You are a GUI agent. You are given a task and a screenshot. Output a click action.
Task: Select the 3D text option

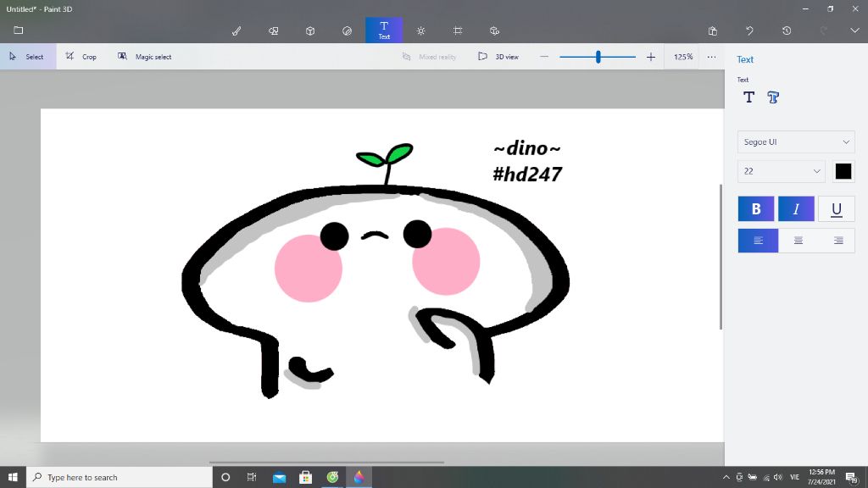click(773, 97)
